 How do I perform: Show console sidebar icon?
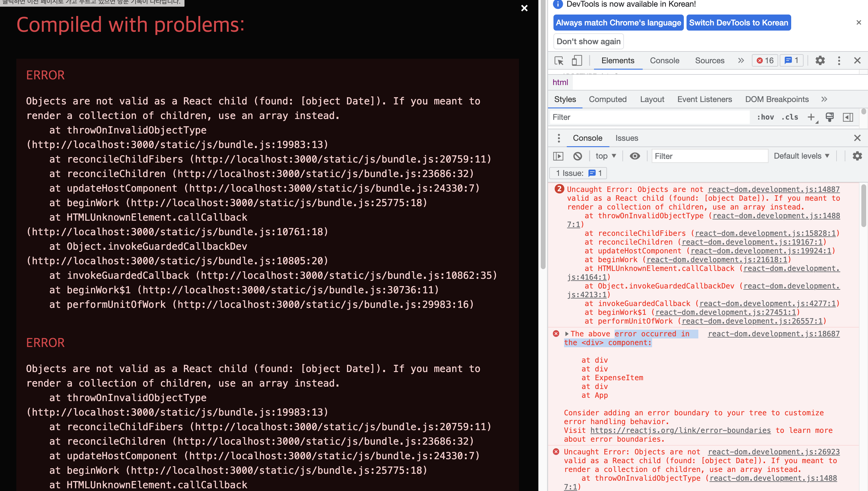pyautogui.click(x=558, y=156)
